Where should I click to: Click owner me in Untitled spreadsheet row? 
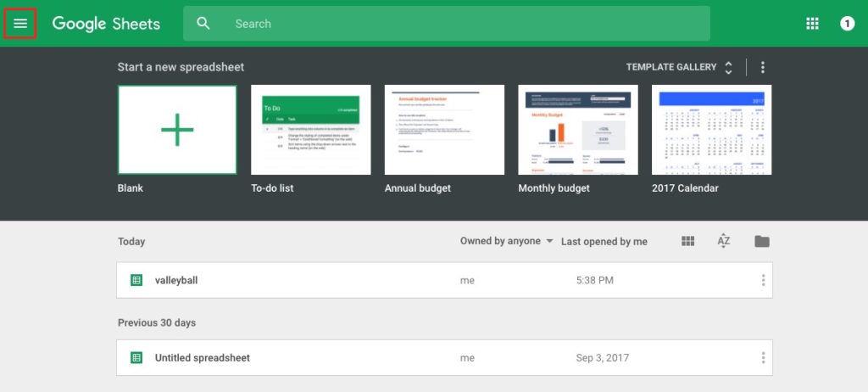tap(467, 358)
